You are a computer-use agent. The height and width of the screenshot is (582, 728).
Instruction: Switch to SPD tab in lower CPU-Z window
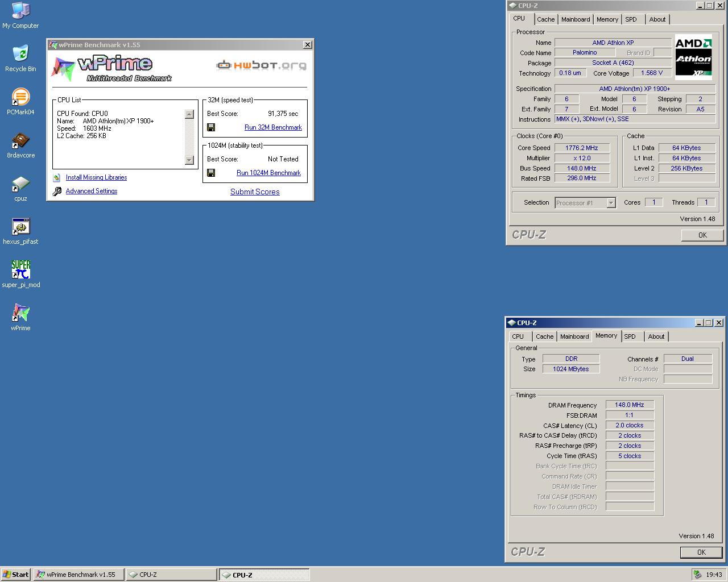point(630,336)
